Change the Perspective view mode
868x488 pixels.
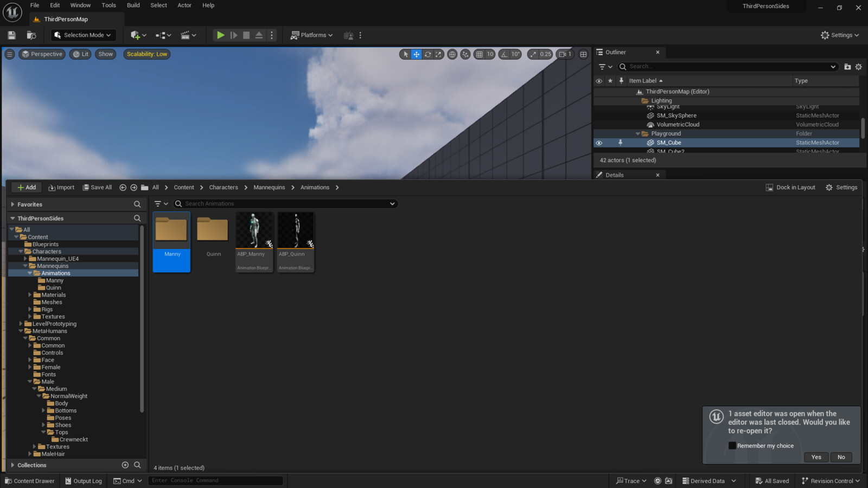click(x=42, y=54)
